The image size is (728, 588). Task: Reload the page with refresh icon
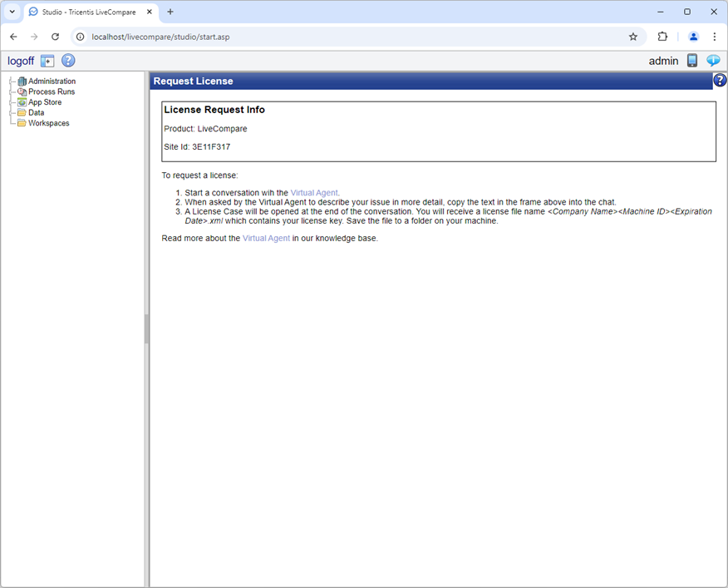click(x=55, y=37)
